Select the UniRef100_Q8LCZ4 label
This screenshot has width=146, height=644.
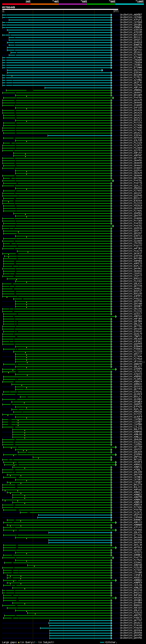[x=131, y=324]
